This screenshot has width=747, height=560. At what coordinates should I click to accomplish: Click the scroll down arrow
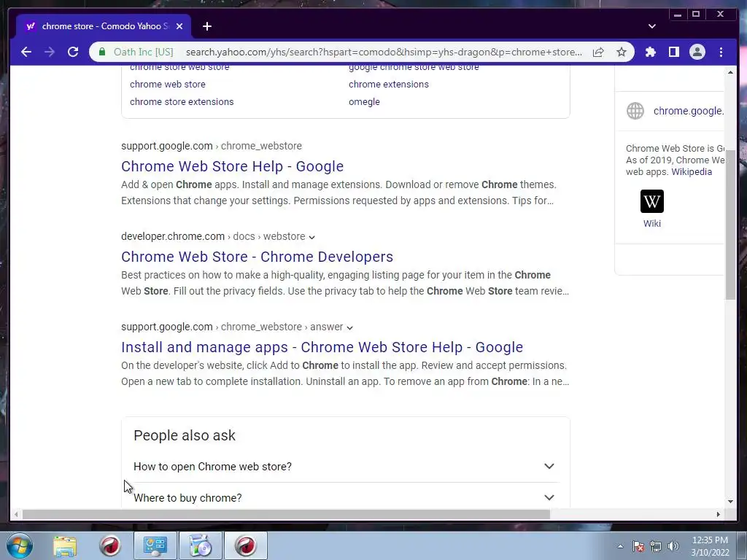pos(730,501)
